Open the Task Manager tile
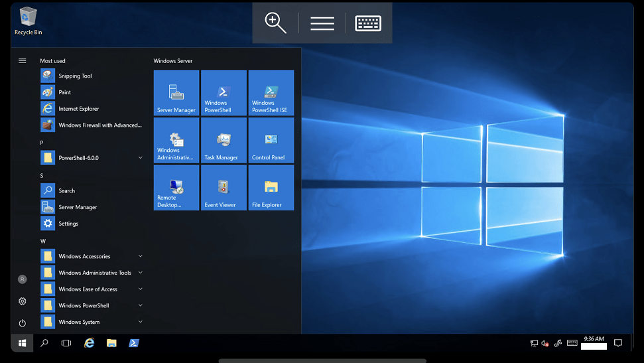 coord(224,141)
